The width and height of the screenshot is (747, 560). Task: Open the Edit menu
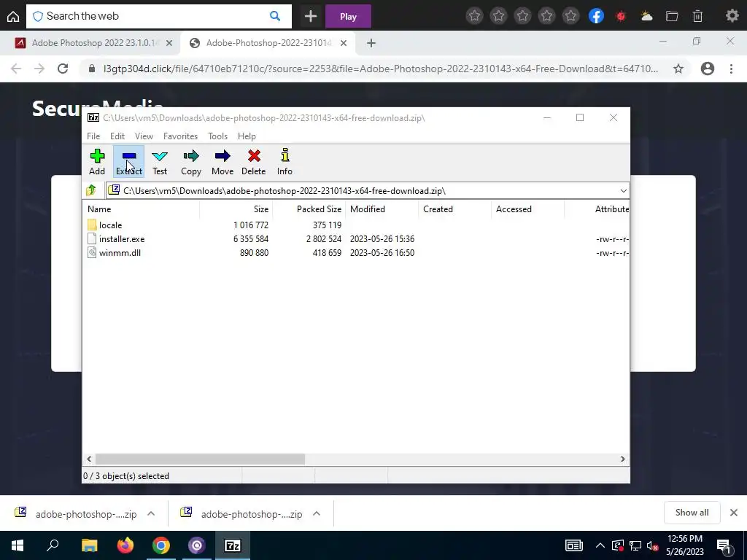point(117,136)
